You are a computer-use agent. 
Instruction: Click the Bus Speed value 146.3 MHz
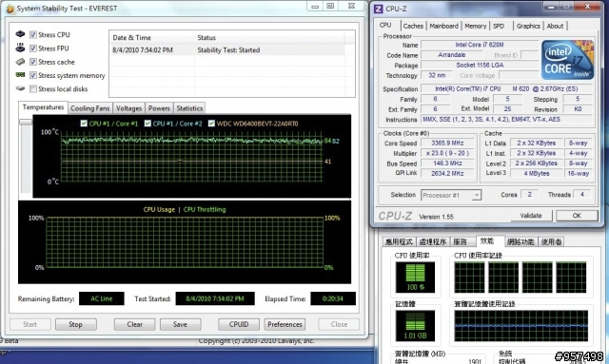pos(447,163)
